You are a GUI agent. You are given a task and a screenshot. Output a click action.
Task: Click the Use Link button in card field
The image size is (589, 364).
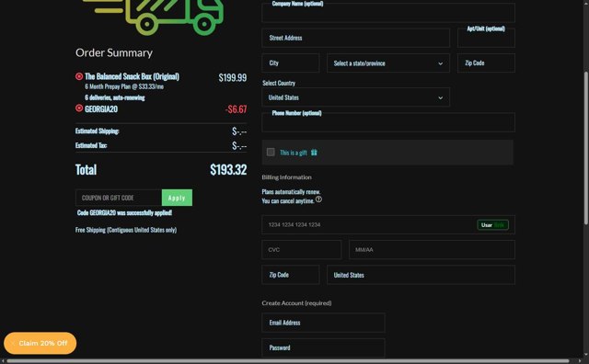pos(492,225)
